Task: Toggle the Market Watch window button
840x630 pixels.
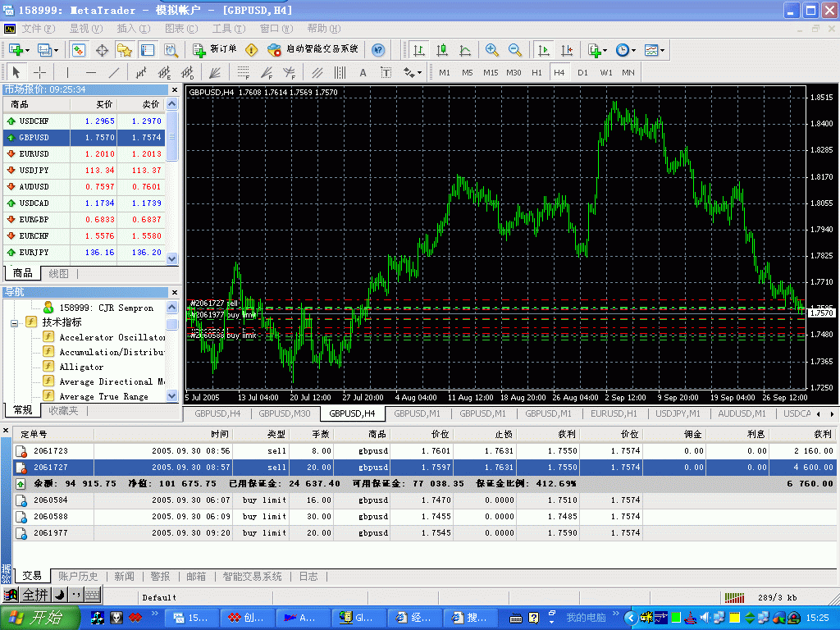Action: point(79,50)
